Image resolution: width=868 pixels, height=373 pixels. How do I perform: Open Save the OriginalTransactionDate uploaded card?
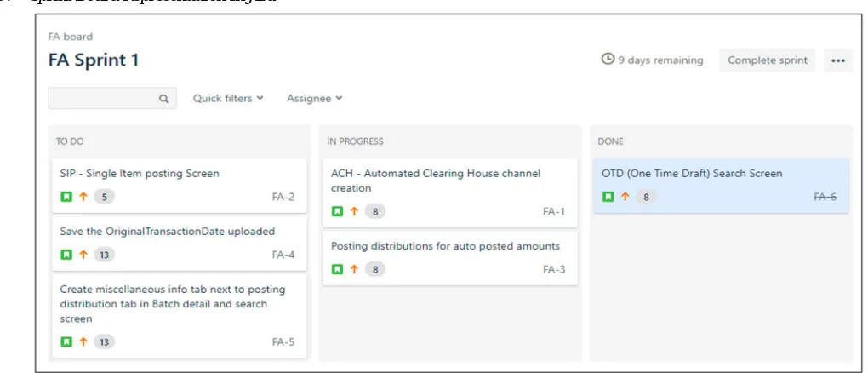180,244
